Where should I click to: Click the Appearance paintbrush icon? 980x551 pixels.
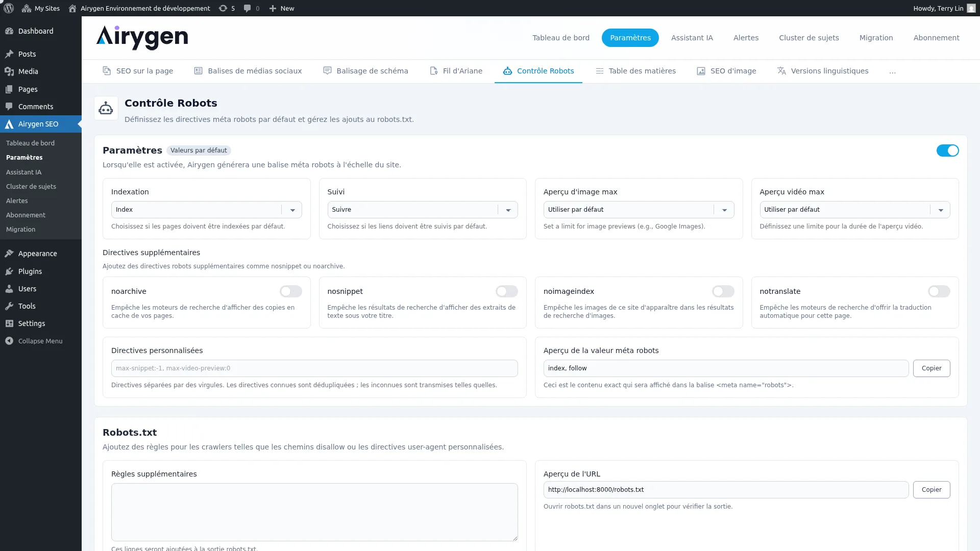click(9, 254)
